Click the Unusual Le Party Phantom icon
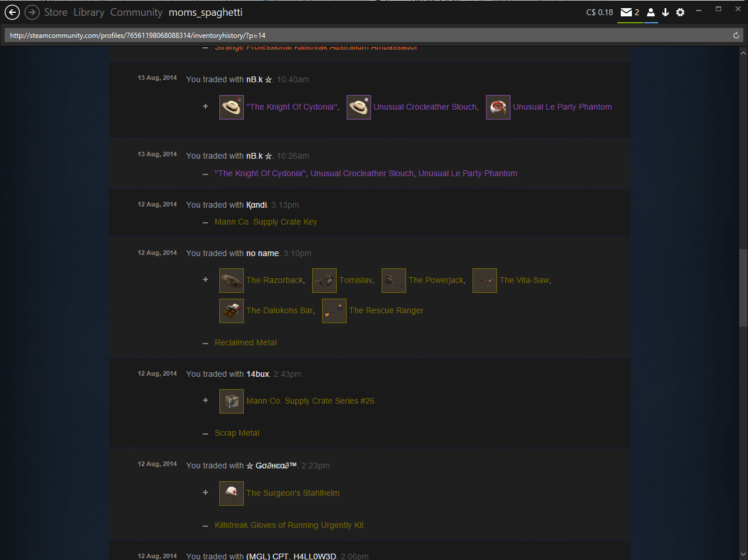Viewport: 748px width, 560px height. pyautogui.click(x=498, y=107)
